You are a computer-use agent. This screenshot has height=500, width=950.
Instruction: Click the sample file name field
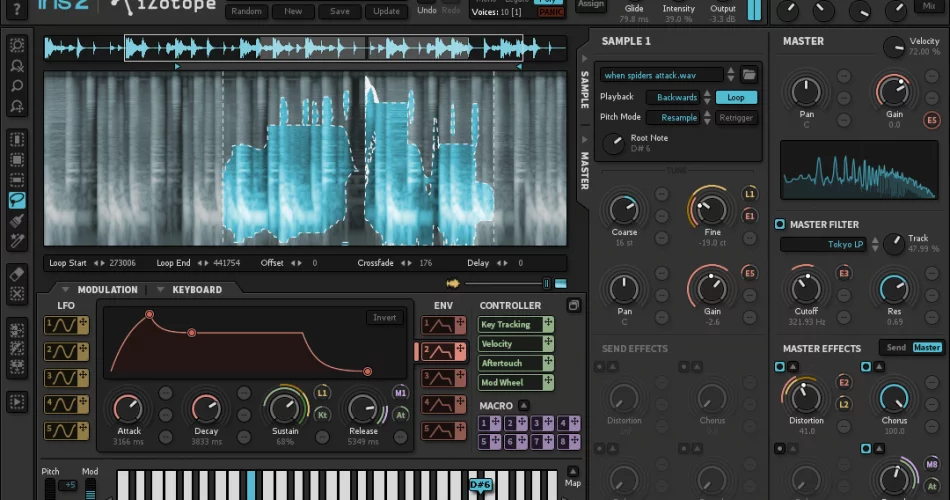(662, 75)
